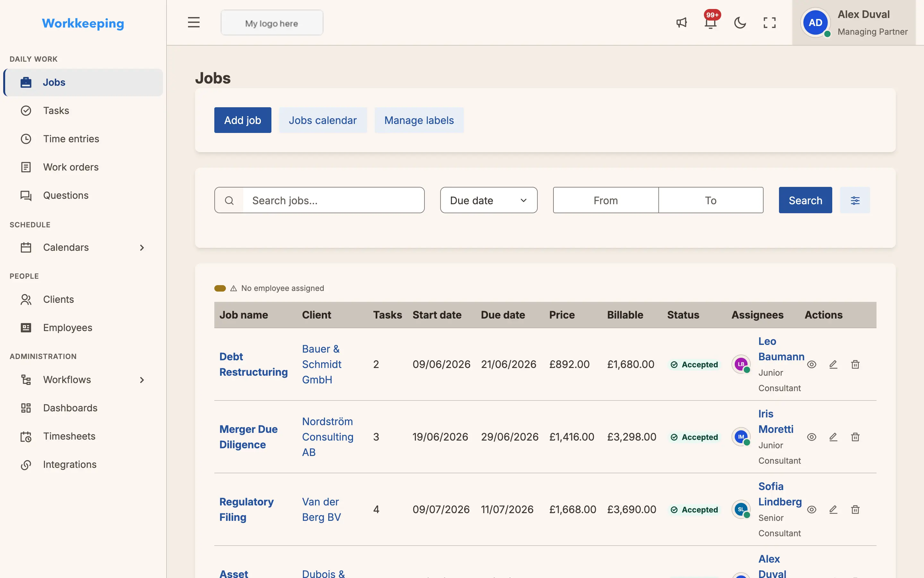Image resolution: width=924 pixels, height=578 pixels.
Task: Edit the Regulatory Filing job
Action: [833, 510]
